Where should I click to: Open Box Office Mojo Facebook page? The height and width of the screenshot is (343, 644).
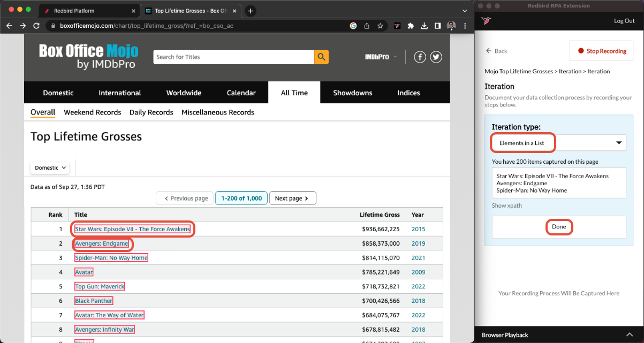(420, 57)
